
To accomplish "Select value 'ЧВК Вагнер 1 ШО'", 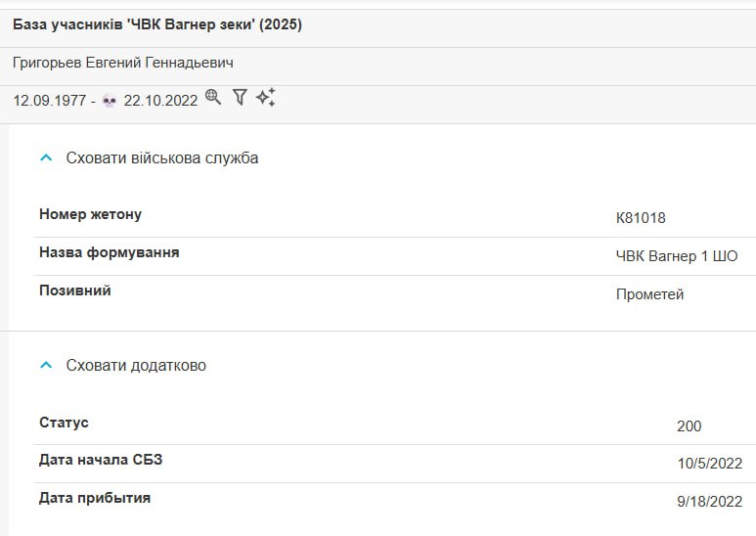I will point(677,256).
